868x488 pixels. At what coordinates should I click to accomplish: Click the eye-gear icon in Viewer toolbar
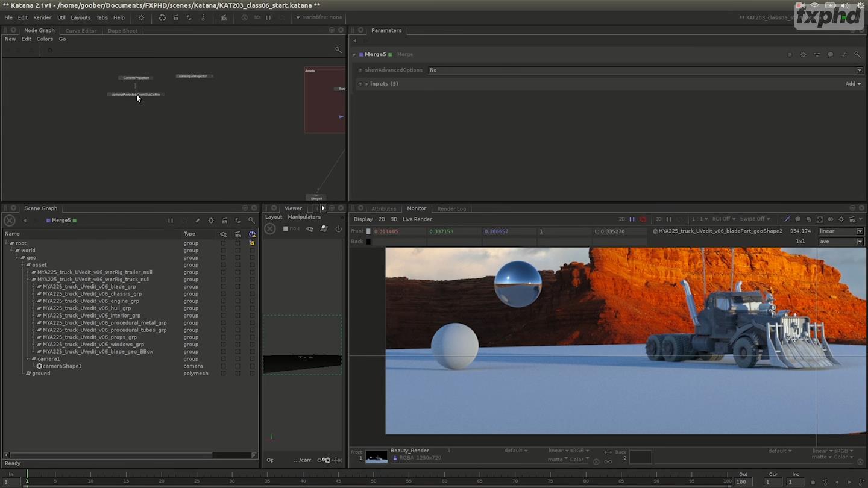(x=310, y=229)
